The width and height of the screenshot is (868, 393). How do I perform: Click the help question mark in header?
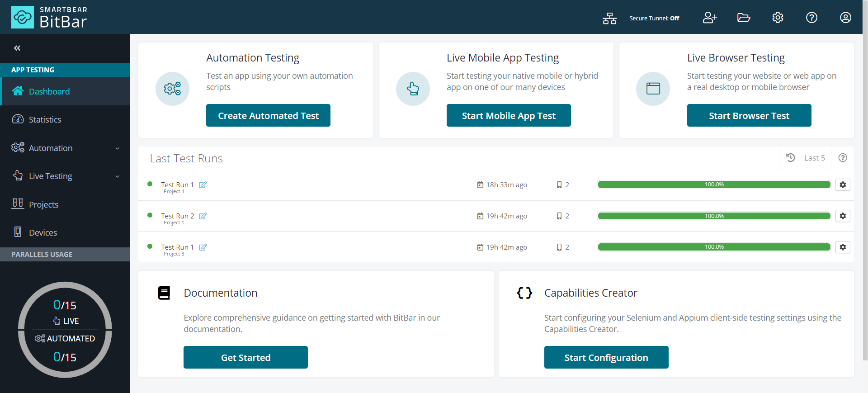click(x=811, y=18)
